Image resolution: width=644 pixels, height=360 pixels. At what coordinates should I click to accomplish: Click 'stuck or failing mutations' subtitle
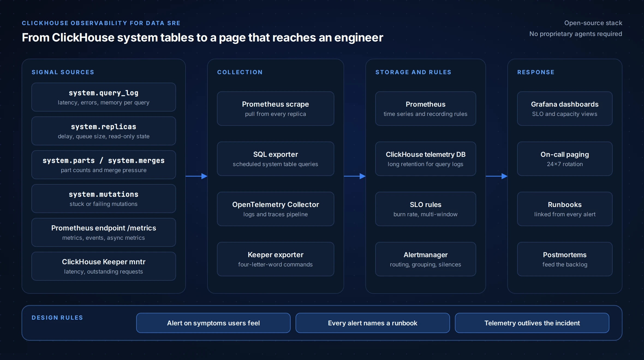click(x=104, y=204)
